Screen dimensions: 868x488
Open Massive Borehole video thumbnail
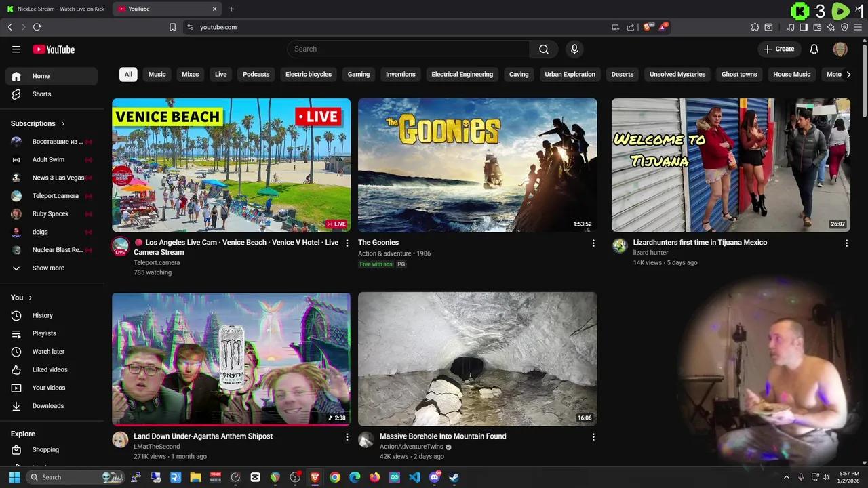click(x=477, y=359)
